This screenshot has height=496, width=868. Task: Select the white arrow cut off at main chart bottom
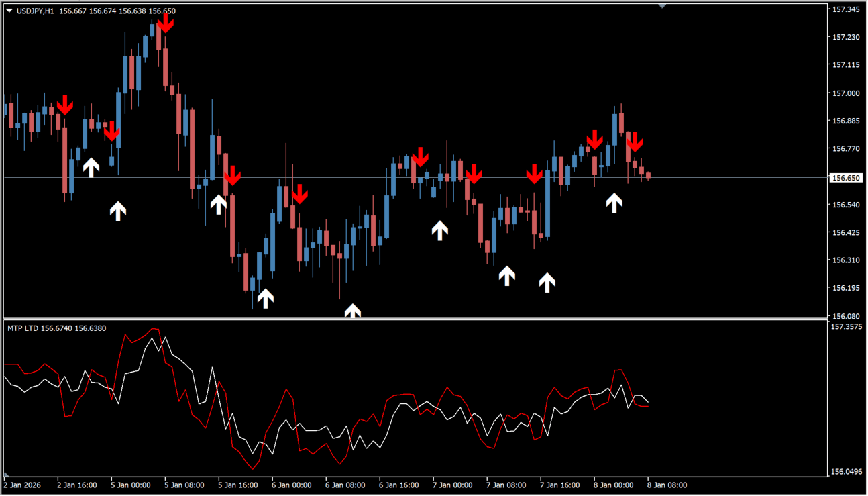click(x=352, y=311)
